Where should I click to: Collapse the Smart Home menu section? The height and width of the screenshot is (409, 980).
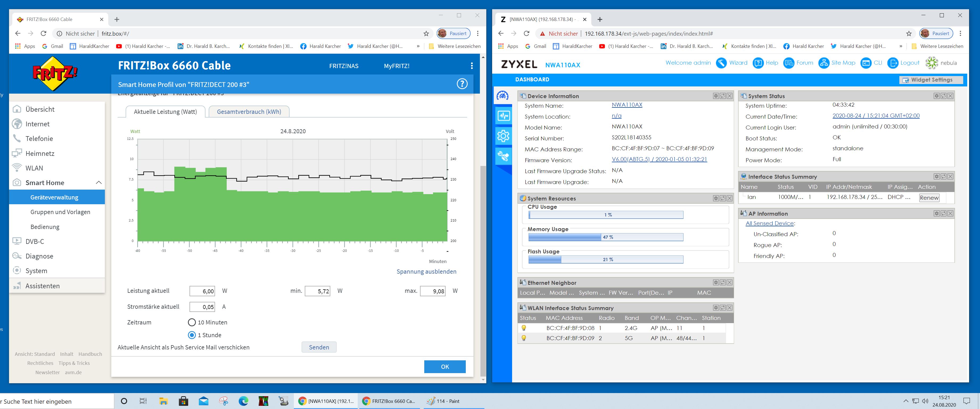pos(98,183)
